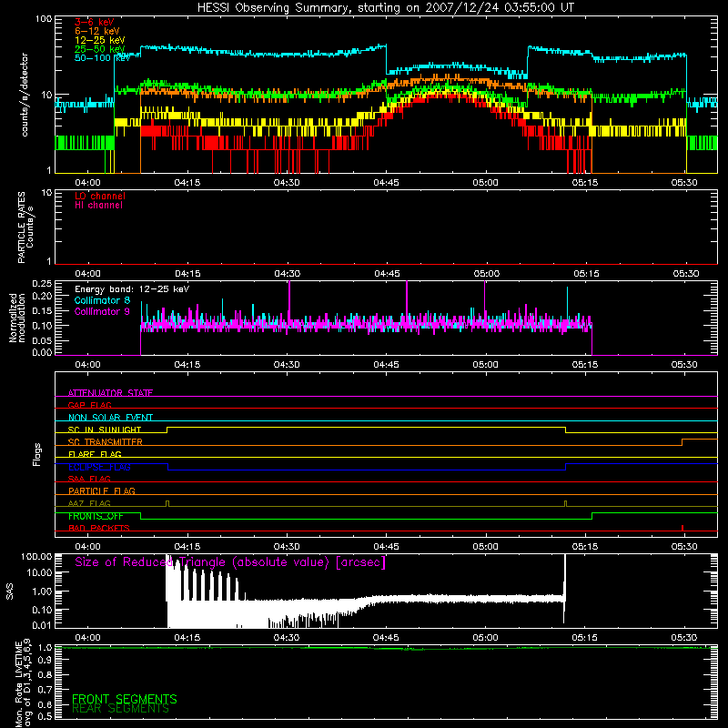This screenshot has width=728, height=728.
Task: Click the ECLIPSE FLAG label
Action: coord(99,467)
